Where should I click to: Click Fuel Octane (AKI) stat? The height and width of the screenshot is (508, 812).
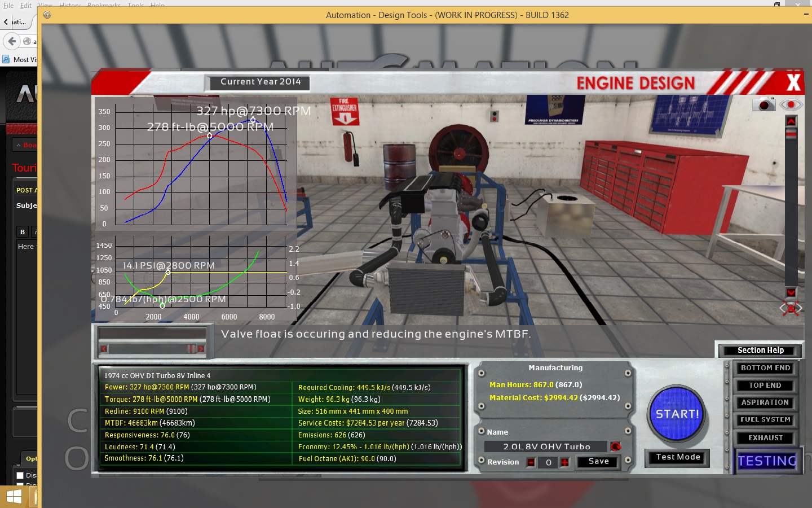click(377, 459)
